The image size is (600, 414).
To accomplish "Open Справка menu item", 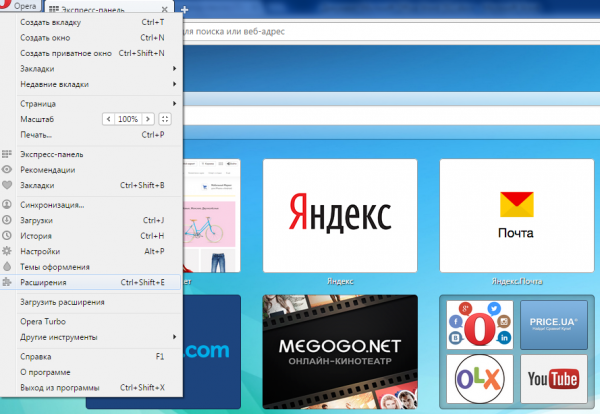I will [x=91, y=356].
